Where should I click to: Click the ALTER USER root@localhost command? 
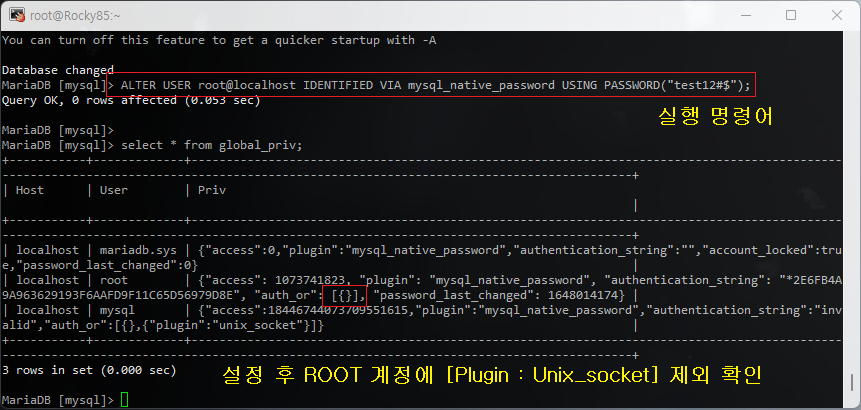tap(435, 85)
